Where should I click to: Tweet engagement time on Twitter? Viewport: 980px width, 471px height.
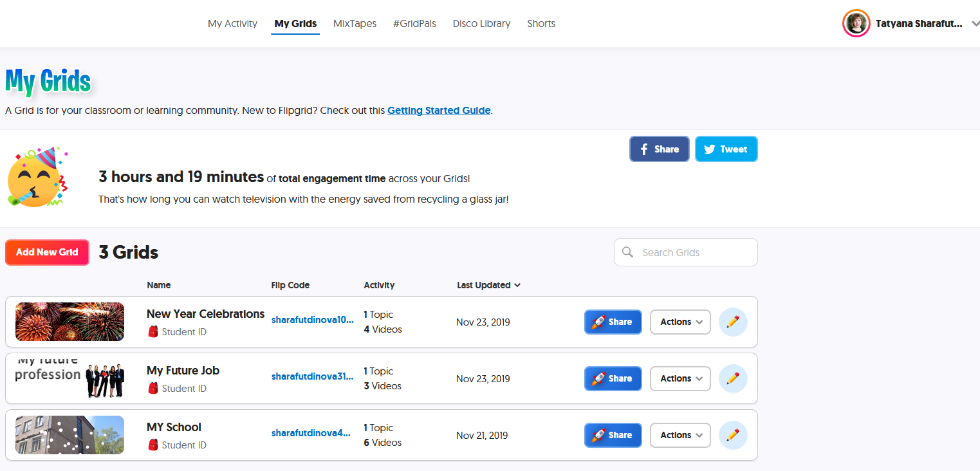(726, 149)
